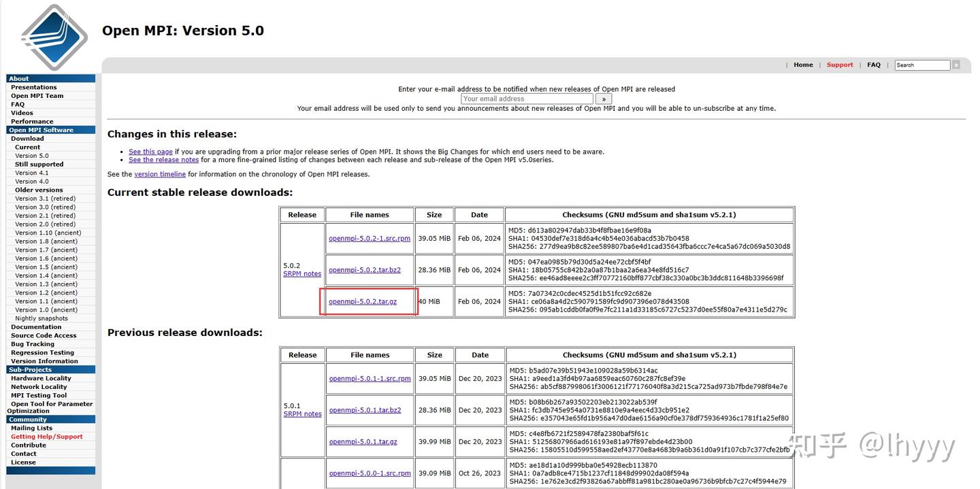This screenshot has height=489, width=980.
Task: Open Bug Tracking page
Action: (33, 344)
